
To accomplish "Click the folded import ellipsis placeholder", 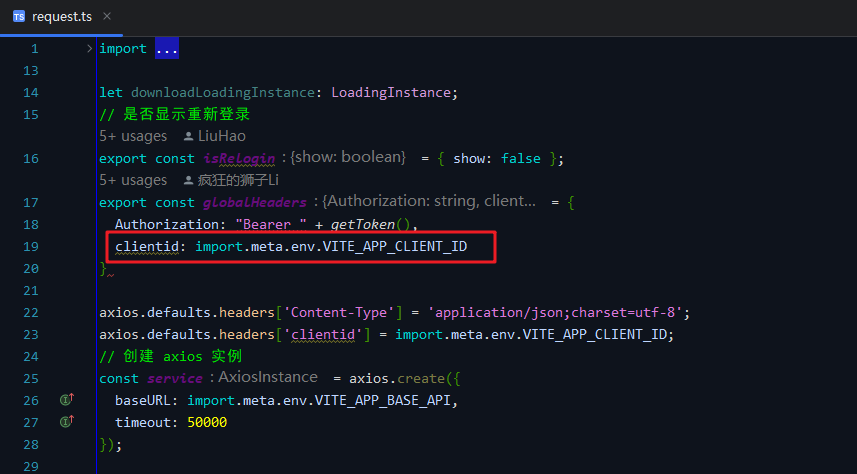I will point(167,49).
